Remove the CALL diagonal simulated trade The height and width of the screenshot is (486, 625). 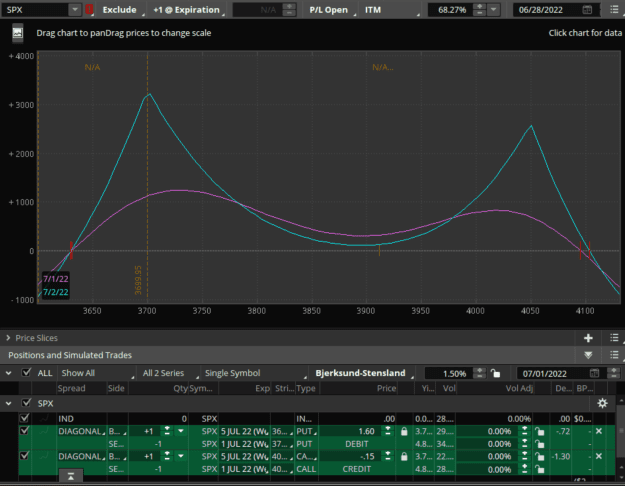(599, 456)
